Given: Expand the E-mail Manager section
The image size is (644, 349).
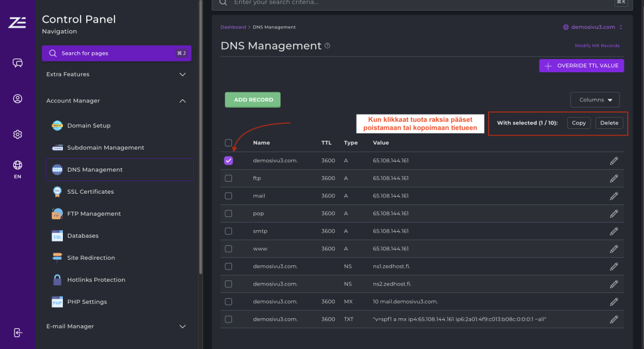Looking at the screenshot, I should [182, 326].
